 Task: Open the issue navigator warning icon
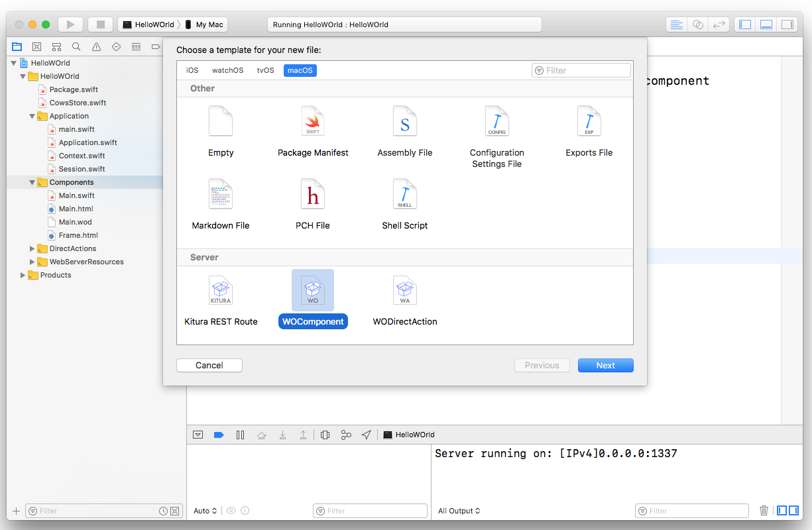pyautogui.click(x=97, y=47)
